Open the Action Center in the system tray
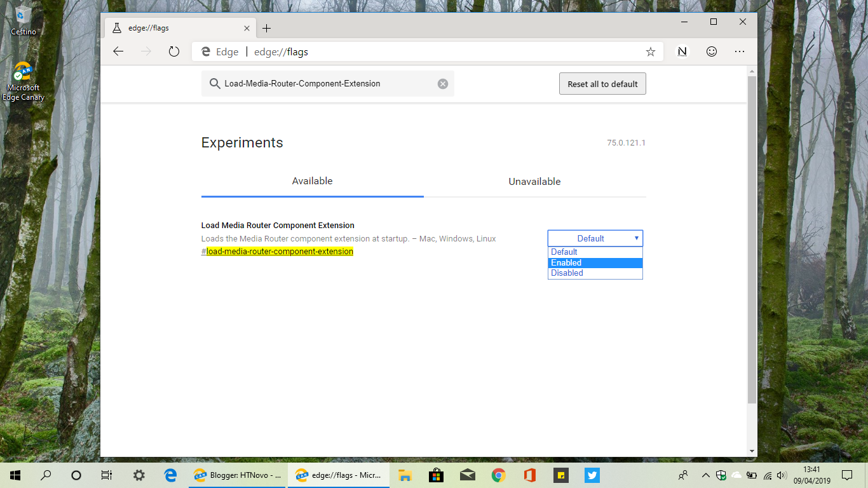Viewport: 868px width, 488px height. tap(847, 475)
